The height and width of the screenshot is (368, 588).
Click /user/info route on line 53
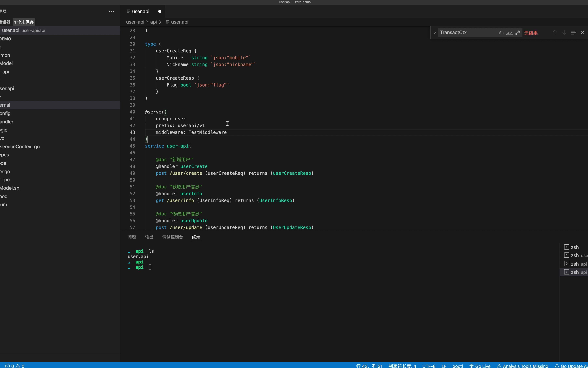coord(180,200)
